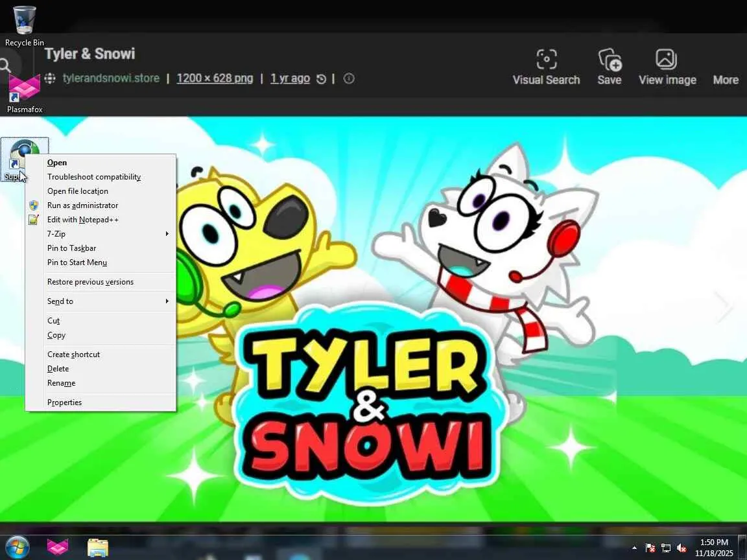Click the Notepad++ icon in context menu
Viewport: 747px width, 560px height.
pos(33,220)
